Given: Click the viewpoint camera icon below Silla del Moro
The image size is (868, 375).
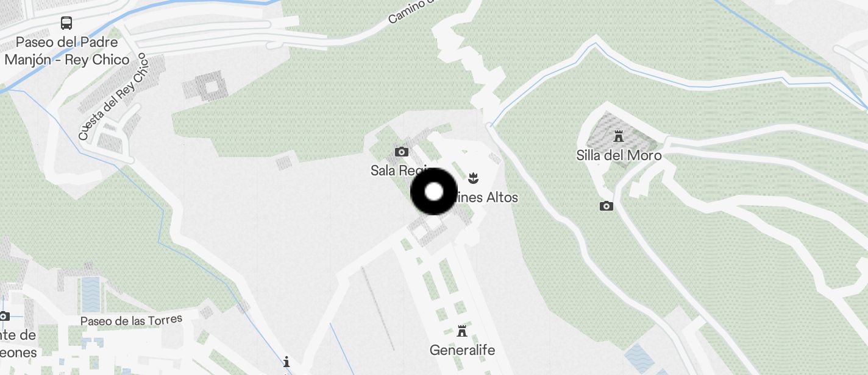Looking at the screenshot, I should coord(606,206).
